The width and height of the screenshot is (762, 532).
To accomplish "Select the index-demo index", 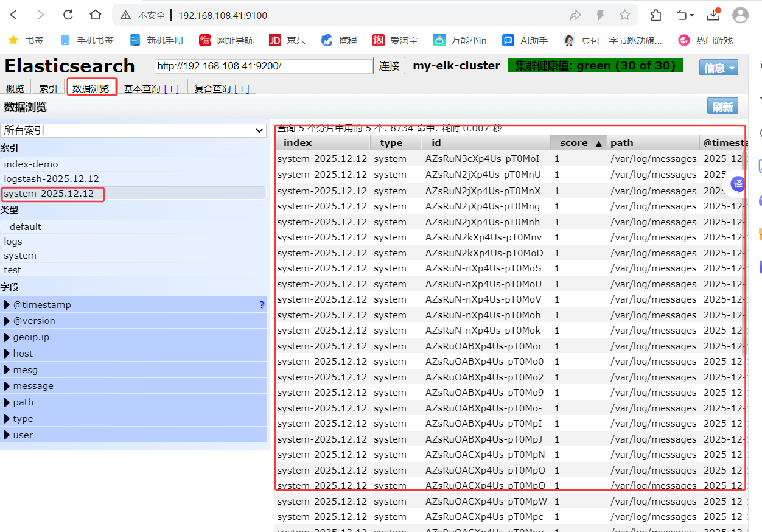I will coord(133,164).
